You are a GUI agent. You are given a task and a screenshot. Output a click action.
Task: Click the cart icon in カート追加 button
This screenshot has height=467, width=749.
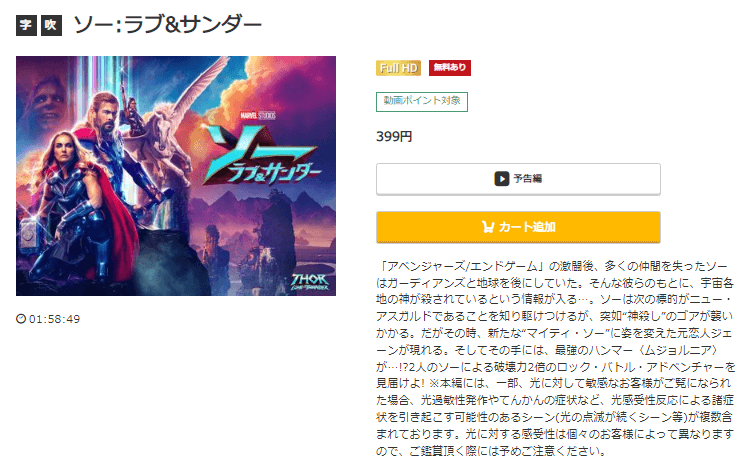tap(488, 227)
